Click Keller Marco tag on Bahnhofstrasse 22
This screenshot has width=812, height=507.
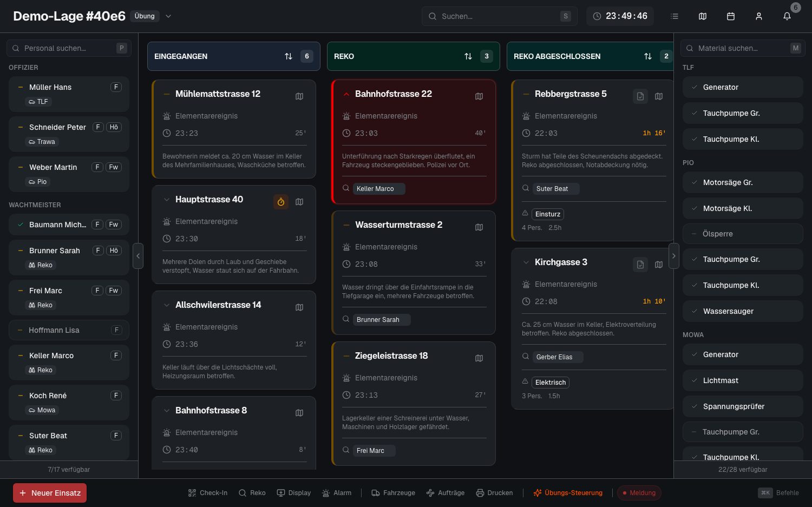pyautogui.click(x=379, y=189)
